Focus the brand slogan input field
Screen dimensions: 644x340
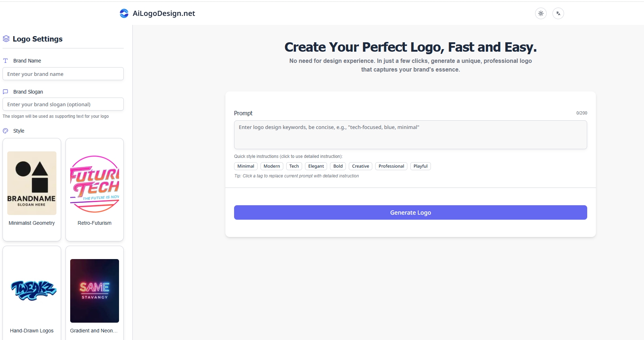point(63,104)
